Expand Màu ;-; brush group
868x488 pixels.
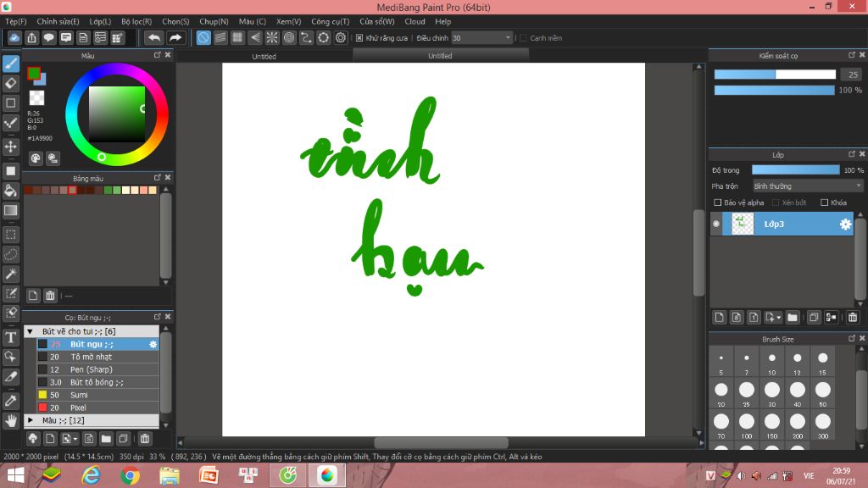31,420
